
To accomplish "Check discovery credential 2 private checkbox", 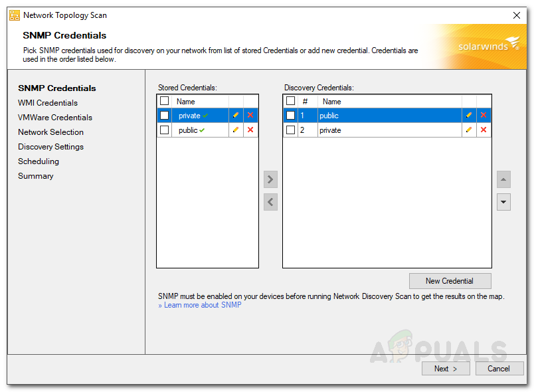I will [290, 130].
